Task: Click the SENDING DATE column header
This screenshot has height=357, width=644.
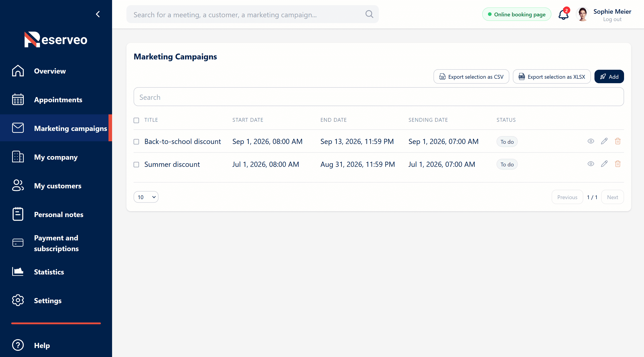Action: coord(428,120)
